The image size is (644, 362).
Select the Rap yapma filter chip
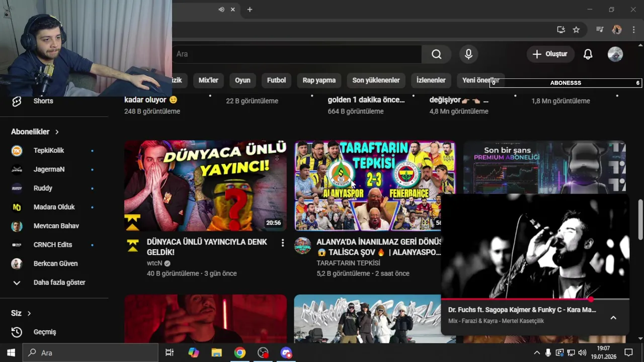319,80
